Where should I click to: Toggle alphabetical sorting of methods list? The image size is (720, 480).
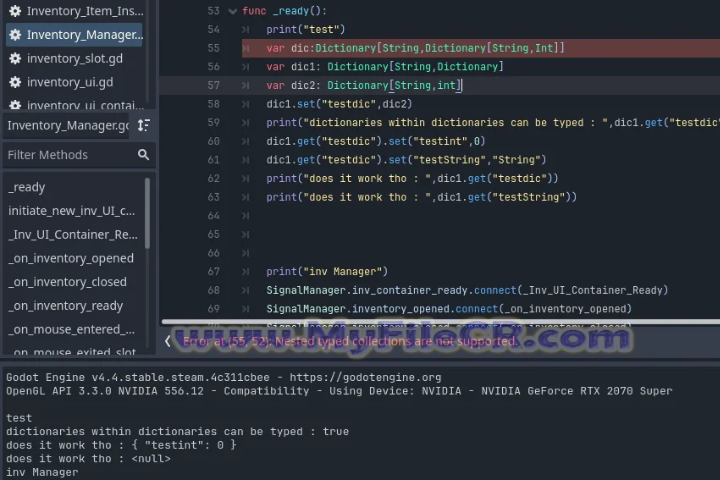144,125
